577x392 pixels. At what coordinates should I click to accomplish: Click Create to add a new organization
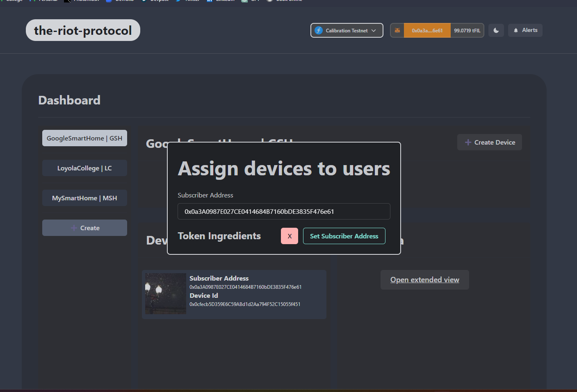pos(84,228)
